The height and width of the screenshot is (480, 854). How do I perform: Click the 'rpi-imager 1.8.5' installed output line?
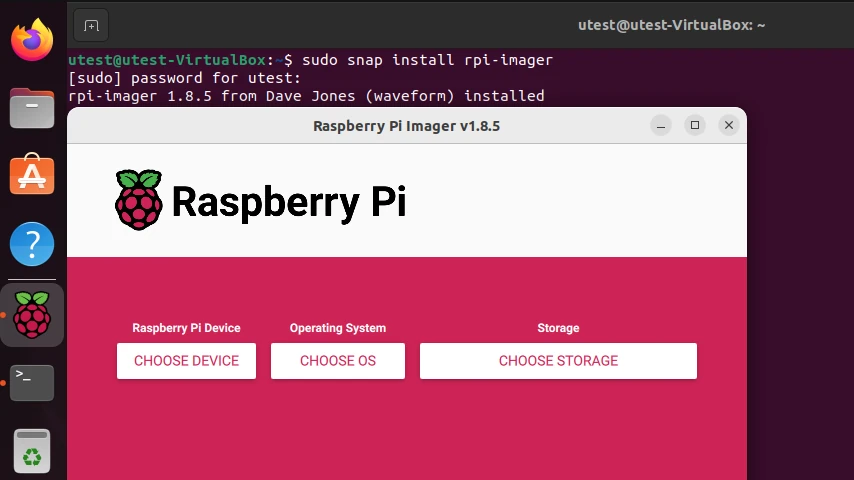tap(306, 96)
